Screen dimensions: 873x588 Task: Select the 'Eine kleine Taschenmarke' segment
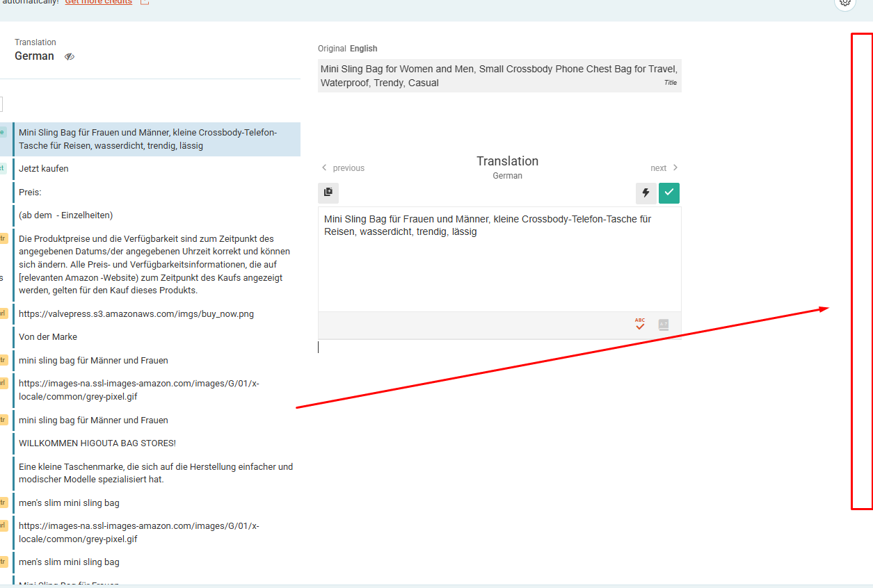(x=157, y=473)
